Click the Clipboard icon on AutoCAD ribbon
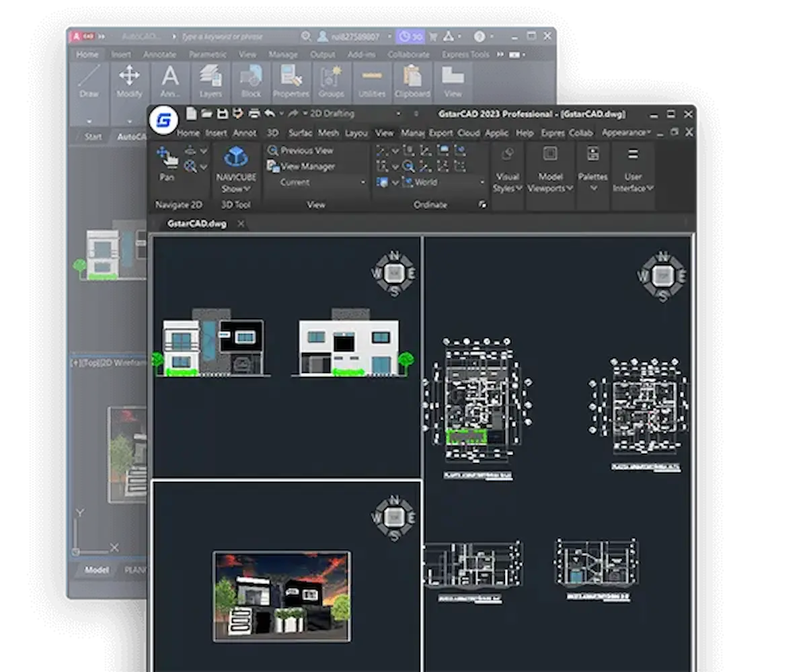 pyautogui.click(x=412, y=79)
